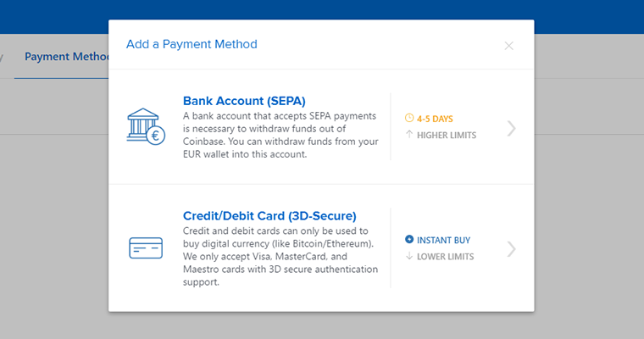Expand the Credit/Debit Card row chevron
The width and height of the screenshot is (644, 339).
[511, 249]
